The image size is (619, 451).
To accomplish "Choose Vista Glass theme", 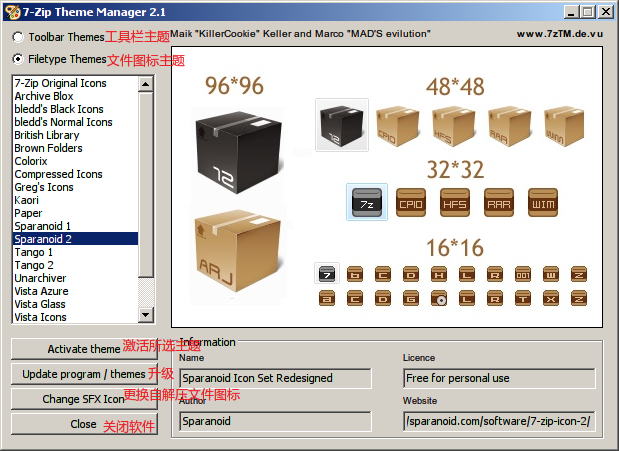I will pos(76,304).
